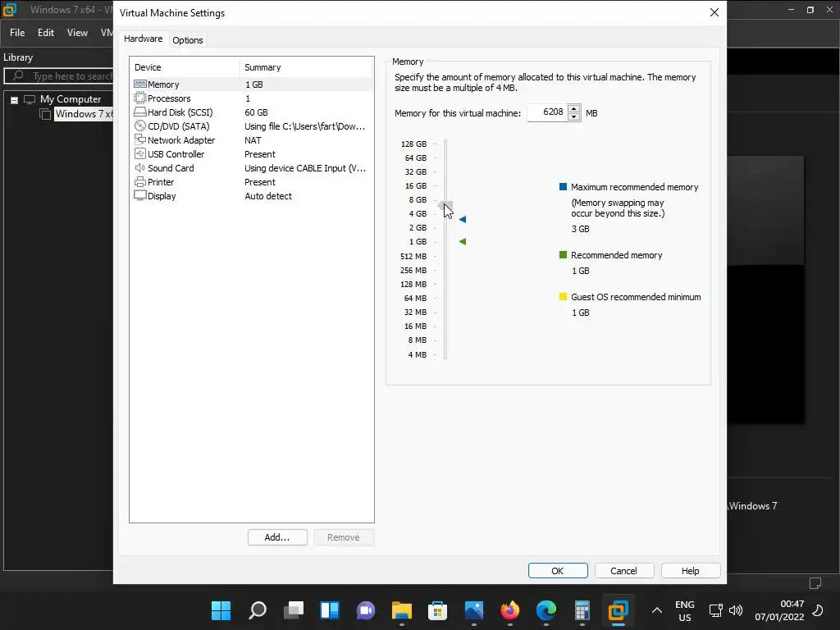Click the Add... hardware button
The image size is (840, 630).
point(277,537)
